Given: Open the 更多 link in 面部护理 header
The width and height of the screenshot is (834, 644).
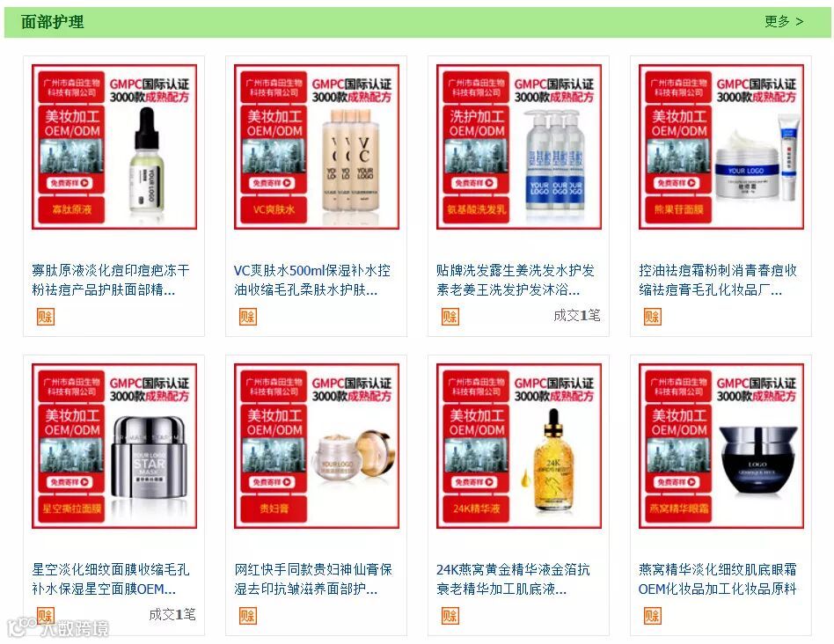Looking at the screenshot, I should point(784,22).
